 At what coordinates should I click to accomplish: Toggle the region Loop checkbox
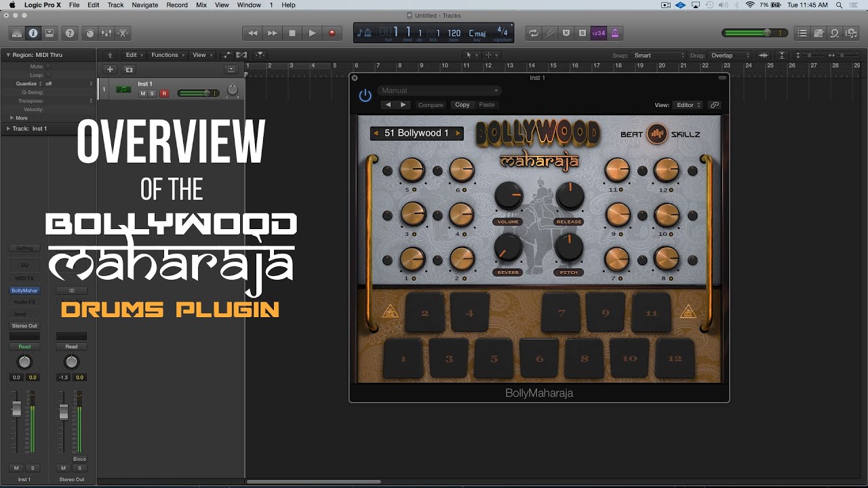point(48,75)
